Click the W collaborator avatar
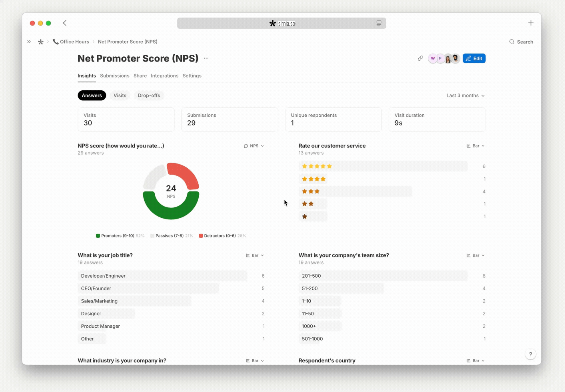 click(433, 58)
